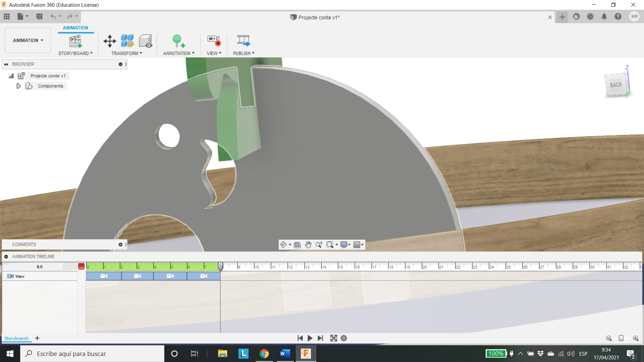Click the BACK face of ViewCube

tap(616, 85)
